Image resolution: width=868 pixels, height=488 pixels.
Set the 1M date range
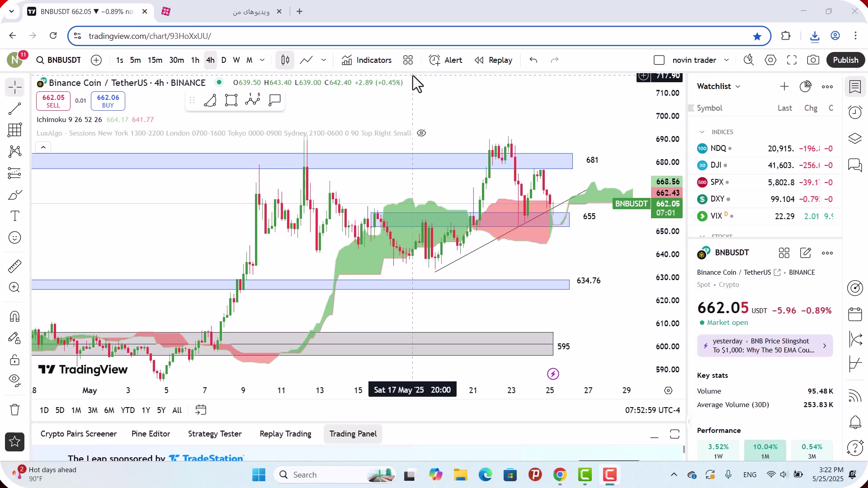(x=76, y=410)
